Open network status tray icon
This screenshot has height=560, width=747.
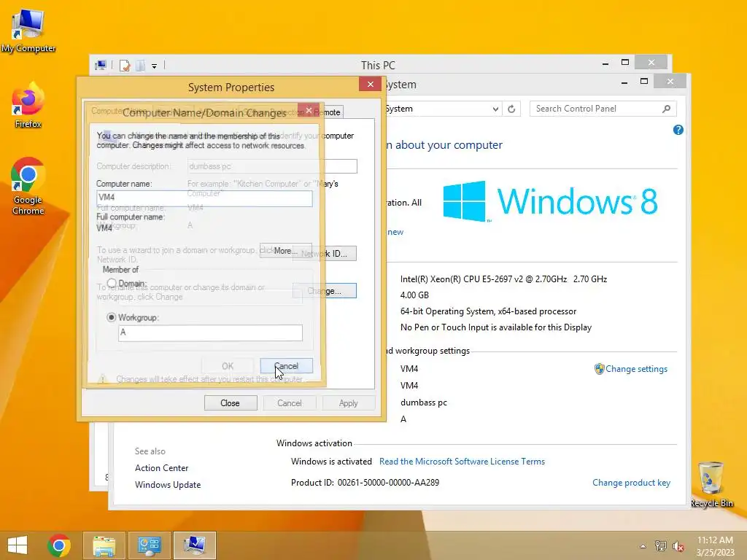coord(660,546)
